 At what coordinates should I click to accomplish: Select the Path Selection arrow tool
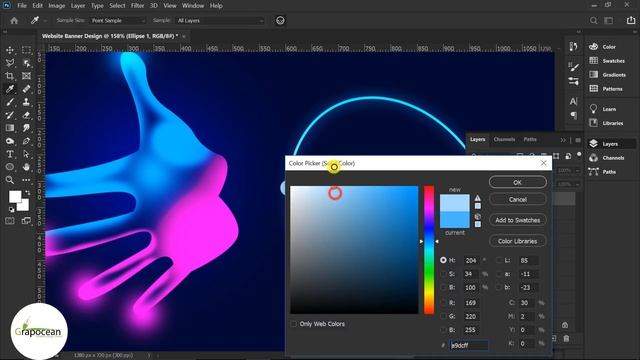click(x=26, y=154)
